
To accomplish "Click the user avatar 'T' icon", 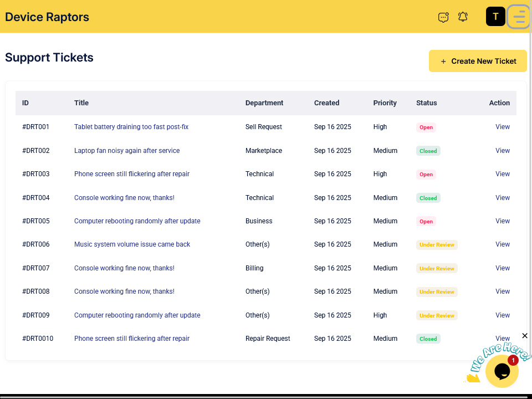I will click(495, 17).
